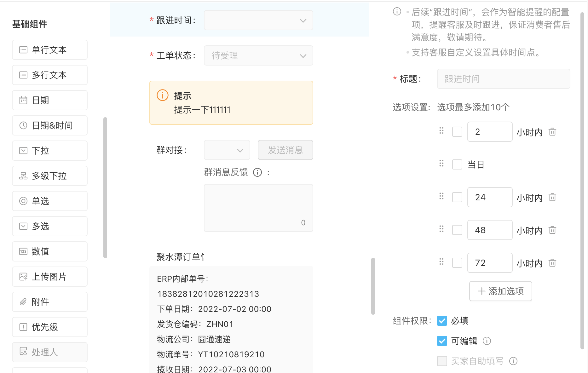
Task: Click info icon next to 买家自助填写
Action: coord(513,361)
